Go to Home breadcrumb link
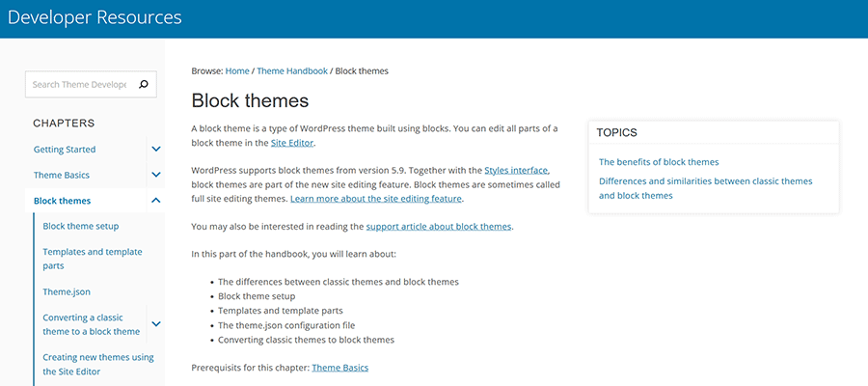The width and height of the screenshot is (868, 386). point(237,70)
